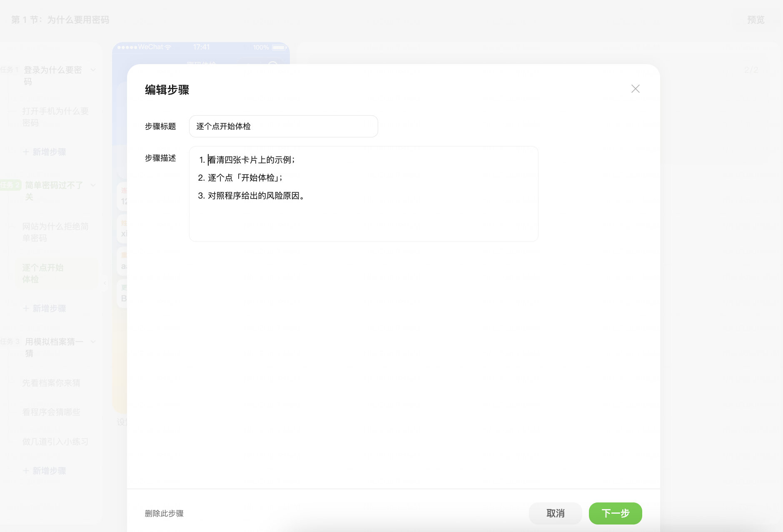
Task: Add step under task 3 via 新增步骤
Action: click(44, 471)
